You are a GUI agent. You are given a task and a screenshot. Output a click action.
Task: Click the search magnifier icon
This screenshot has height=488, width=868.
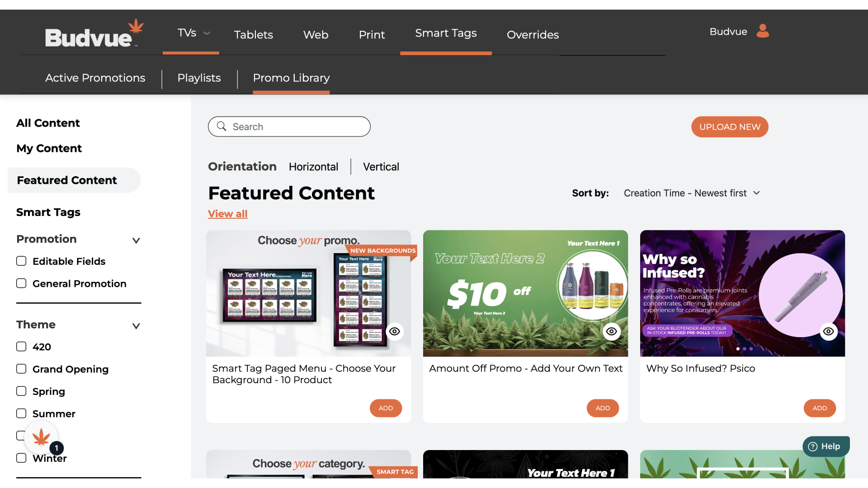222,126
